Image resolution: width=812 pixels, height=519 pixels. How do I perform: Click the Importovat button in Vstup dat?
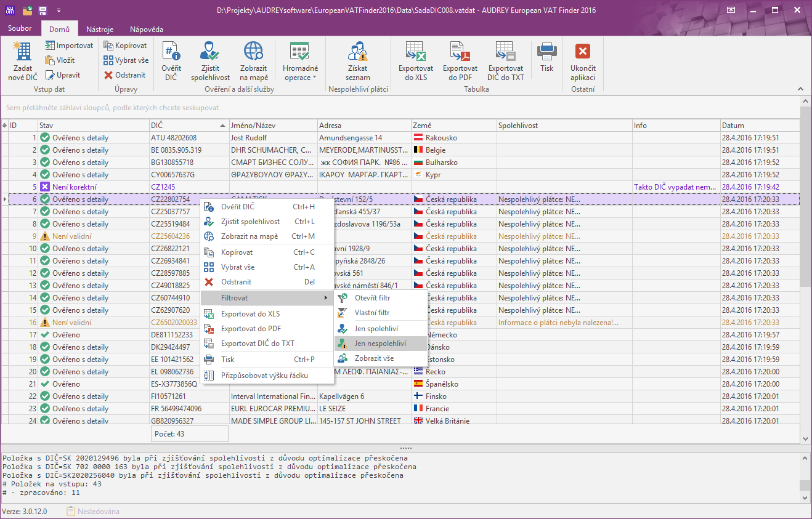[x=69, y=46]
